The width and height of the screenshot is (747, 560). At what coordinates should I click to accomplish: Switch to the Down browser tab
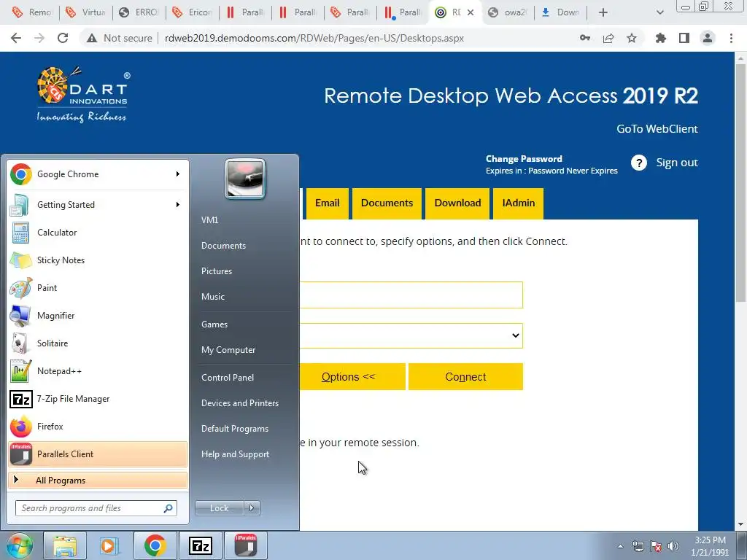point(561,12)
